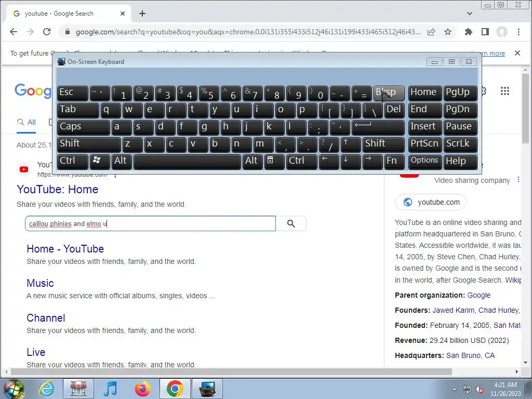Toggle the Caps key on On-Screen Keyboard
532x399 pixels.
pos(84,128)
